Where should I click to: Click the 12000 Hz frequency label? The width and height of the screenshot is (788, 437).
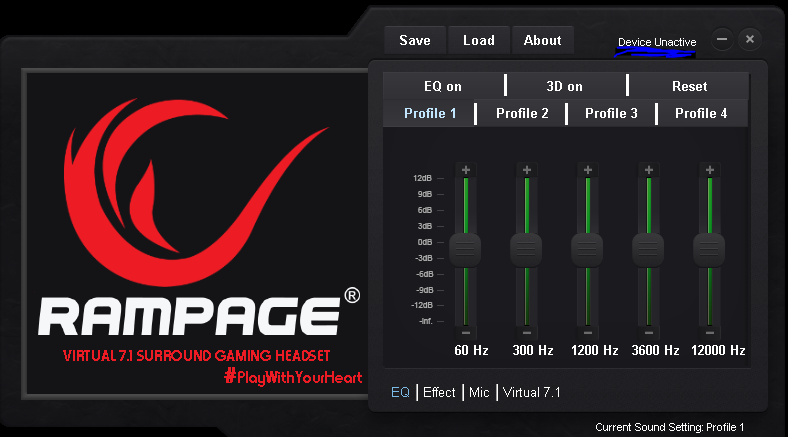click(718, 350)
